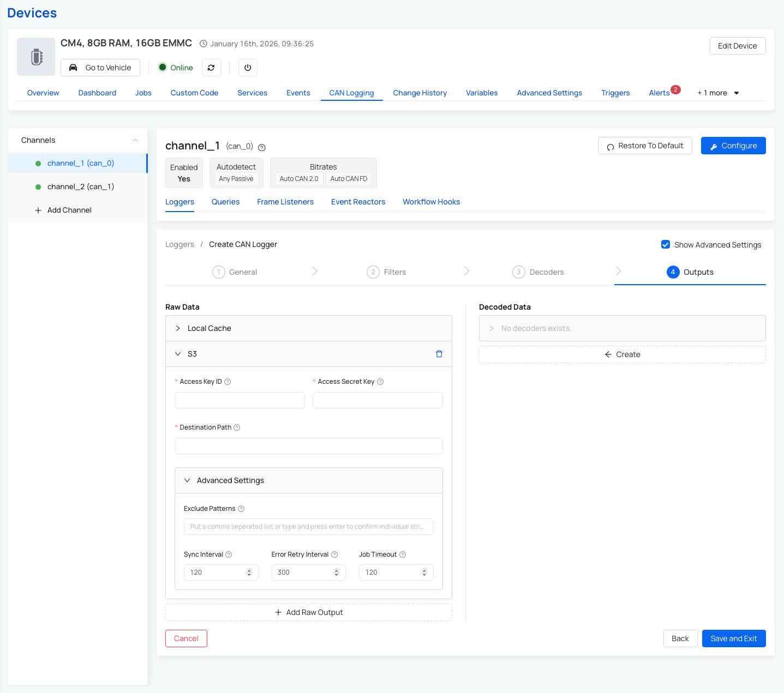Click the device thumbnail image
Screen dimensions: 784x693
click(x=35, y=56)
